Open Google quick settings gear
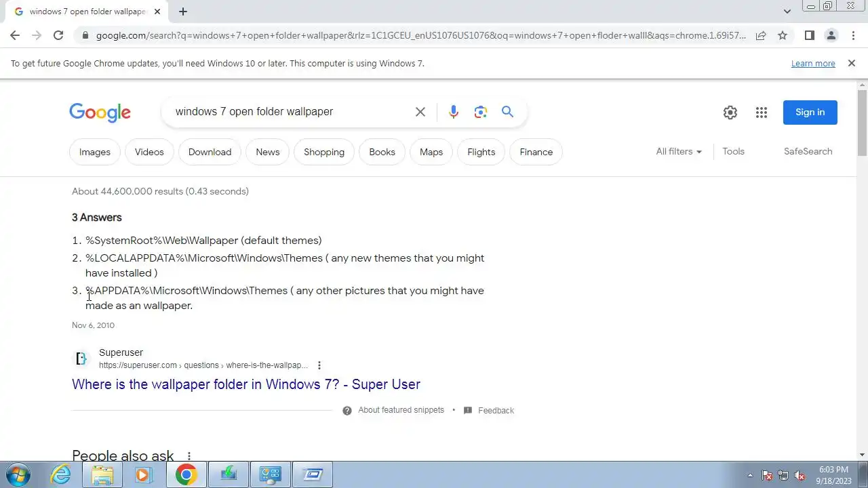868x488 pixels. tap(730, 113)
